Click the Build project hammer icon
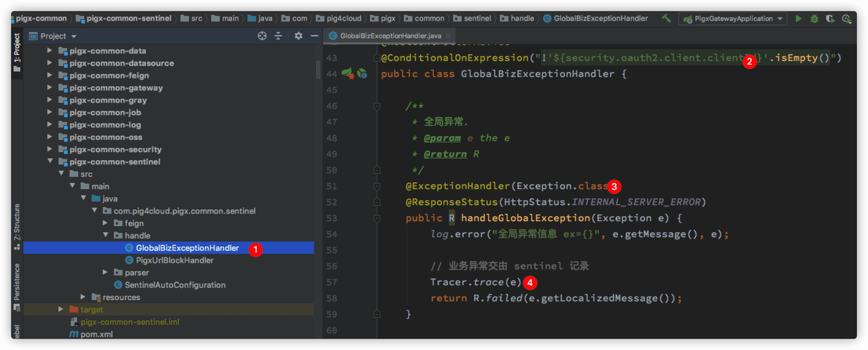The height and width of the screenshot is (350, 868). tap(666, 18)
